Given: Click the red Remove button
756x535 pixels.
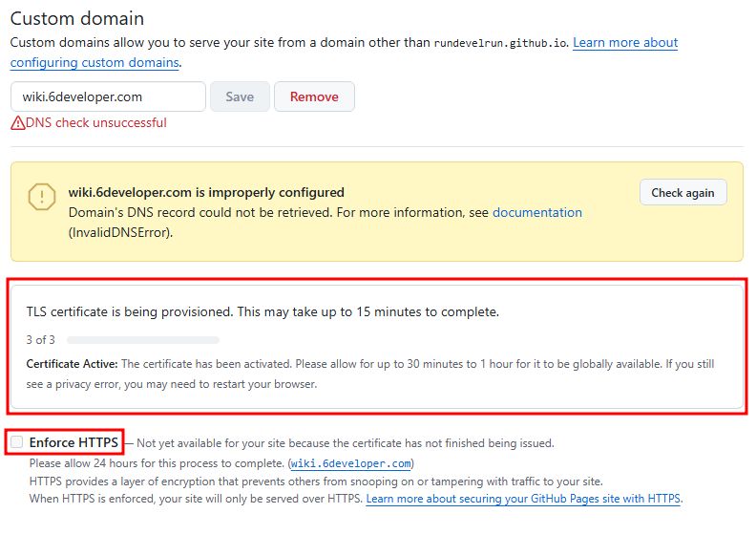Looking at the screenshot, I should (314, 96).
